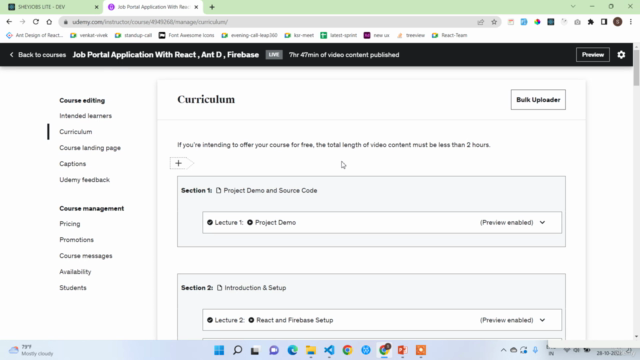
Task: Reload the page with refresh icon
Action: point(36,22)
